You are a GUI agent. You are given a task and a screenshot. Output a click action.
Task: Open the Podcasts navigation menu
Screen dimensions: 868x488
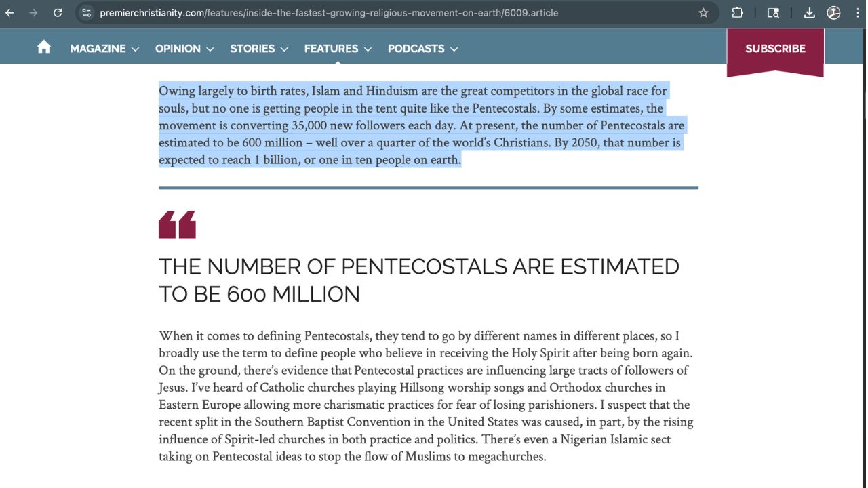coord(422,49)
